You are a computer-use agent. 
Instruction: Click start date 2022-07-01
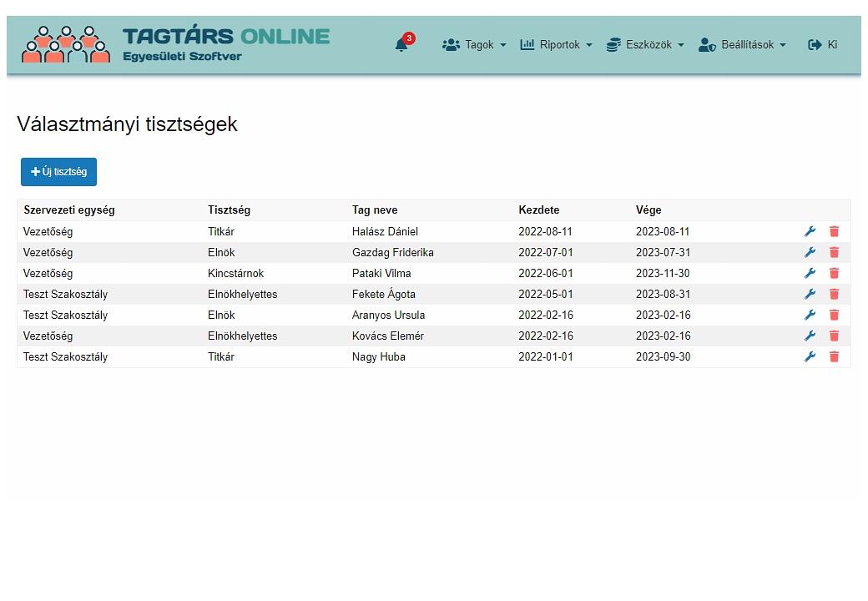[x=546, y=253]
